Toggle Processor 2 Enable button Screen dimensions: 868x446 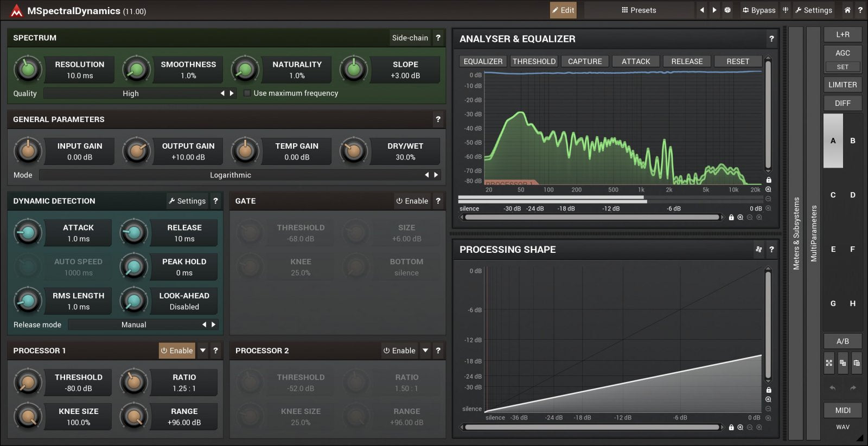tap(399, 351)
